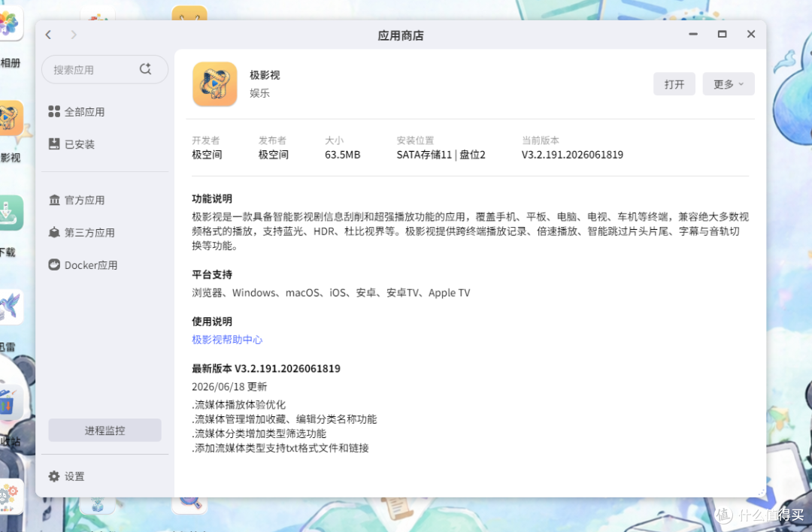Click the Docker whale icon

[x=54, y=264]
